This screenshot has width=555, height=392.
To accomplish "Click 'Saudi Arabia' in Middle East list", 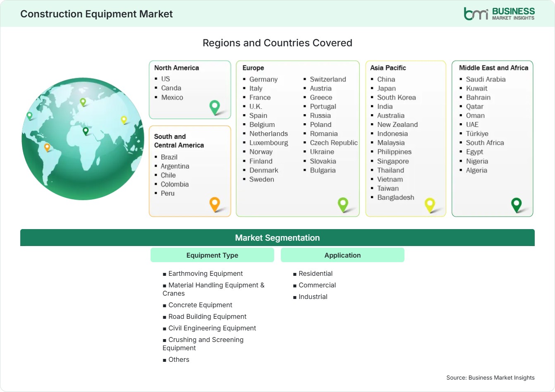I will coord(486,79).
